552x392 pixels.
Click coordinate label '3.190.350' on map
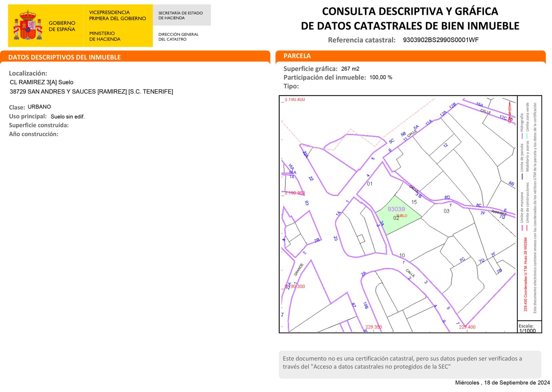294,193
